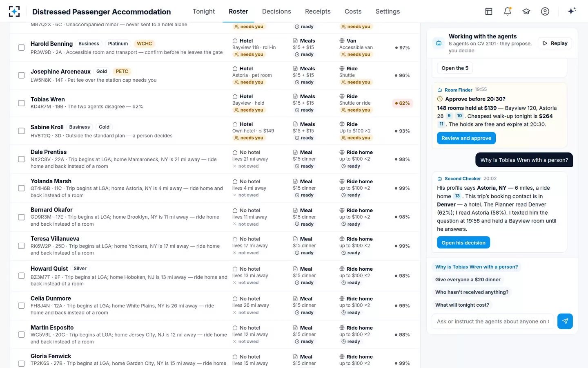Switch to the Tonight tab
Screen dimensions: 588x368
[204, 11]
